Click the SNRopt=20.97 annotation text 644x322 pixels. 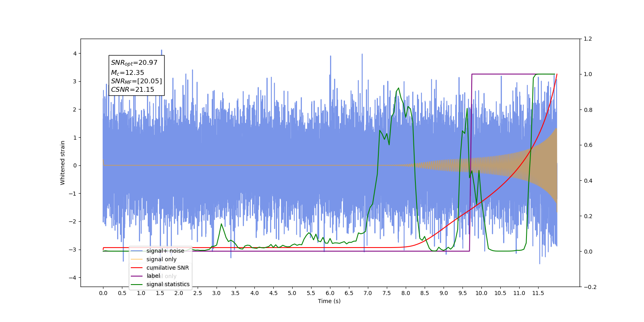click(134, 63)
